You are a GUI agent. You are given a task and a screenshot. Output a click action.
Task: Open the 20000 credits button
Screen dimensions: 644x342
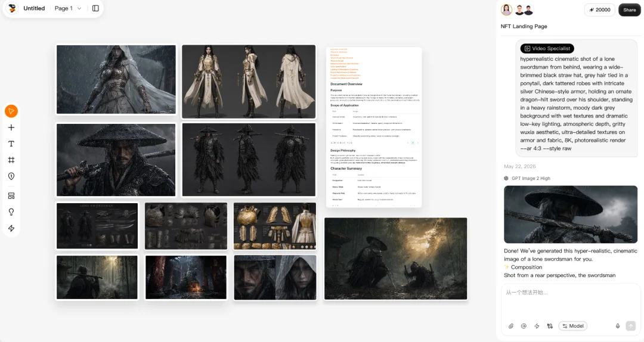[x=600, y=10]
